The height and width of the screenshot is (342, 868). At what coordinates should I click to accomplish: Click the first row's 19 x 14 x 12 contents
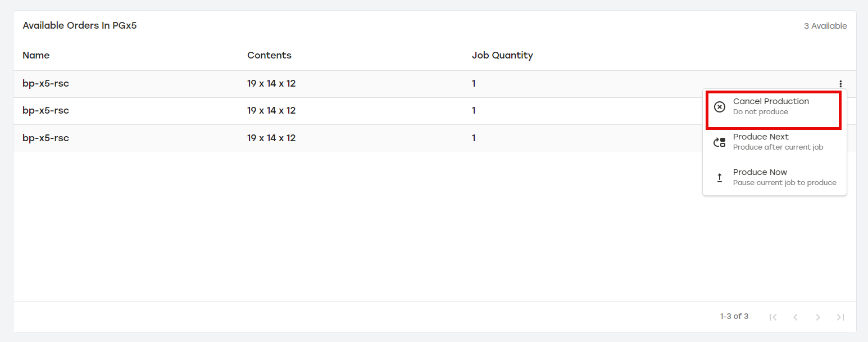[271, 84]
